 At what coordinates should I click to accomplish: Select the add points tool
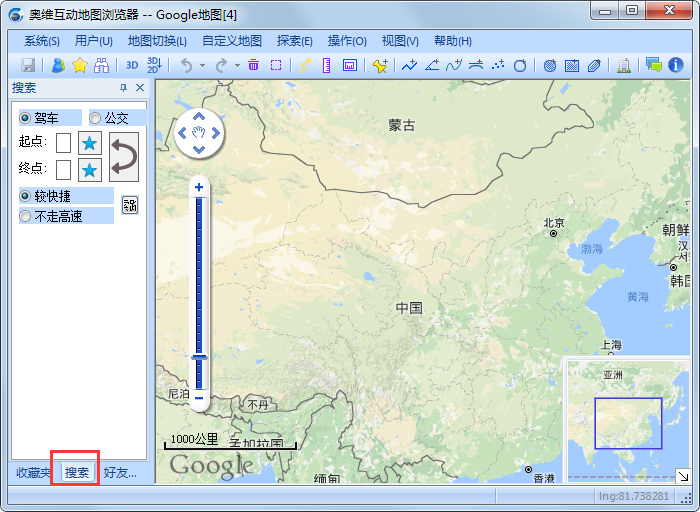498,65
